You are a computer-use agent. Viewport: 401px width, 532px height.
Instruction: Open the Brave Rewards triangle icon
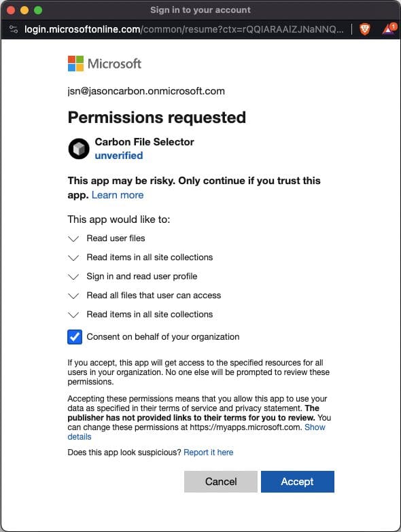click(x=389, y=29)
